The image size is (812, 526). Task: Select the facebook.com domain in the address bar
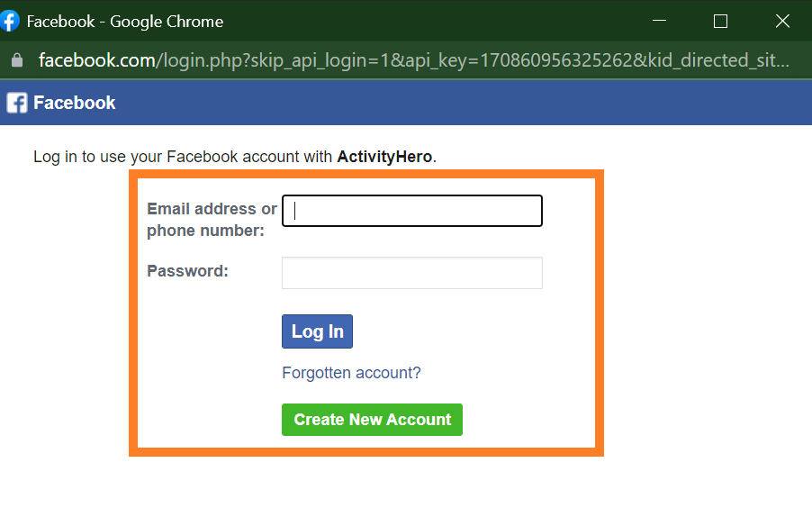coord(97,60)
